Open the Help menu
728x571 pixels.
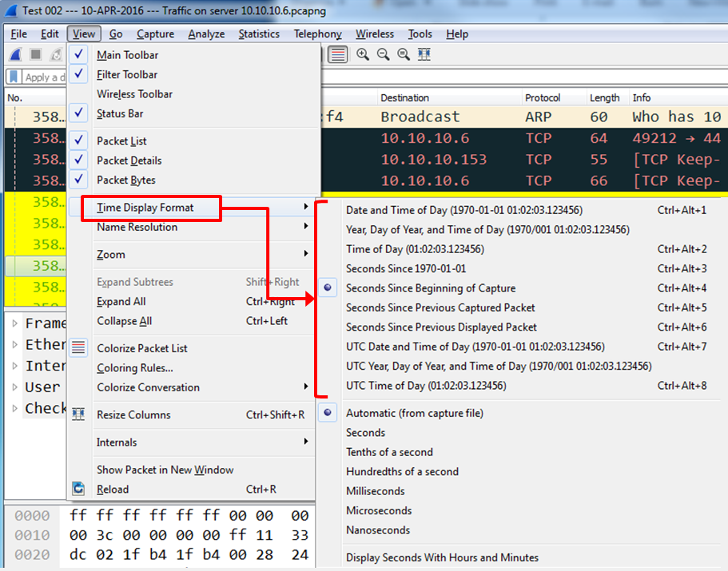(457, 34)
